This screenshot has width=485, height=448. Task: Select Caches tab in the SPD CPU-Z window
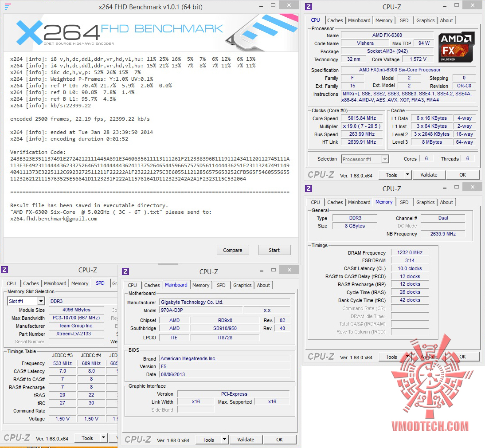pyautogui.click(x=31, y=283)
